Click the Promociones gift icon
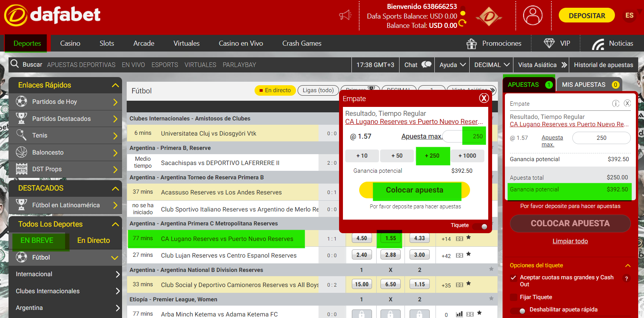Screen dimensions: 644x318 tap(472, 44)
